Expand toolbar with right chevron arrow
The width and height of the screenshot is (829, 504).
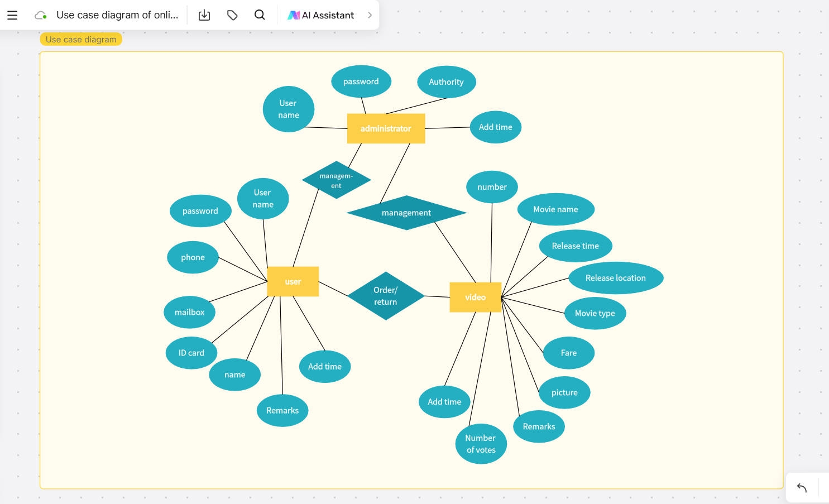point(370,15)
